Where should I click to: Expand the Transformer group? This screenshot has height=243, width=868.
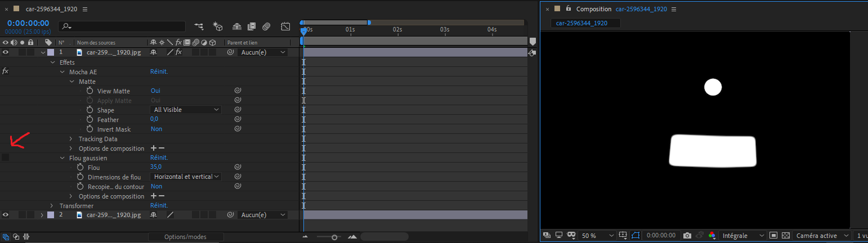click(52, 206)
